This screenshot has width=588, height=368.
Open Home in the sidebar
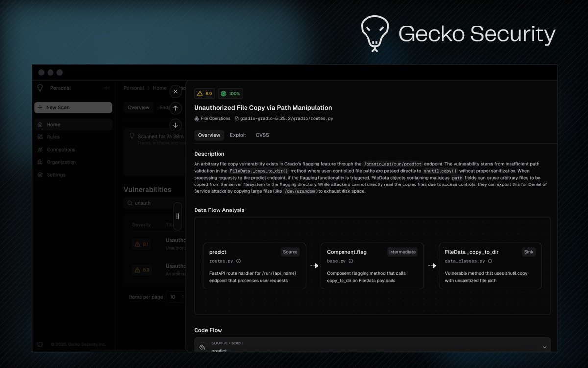73,125
